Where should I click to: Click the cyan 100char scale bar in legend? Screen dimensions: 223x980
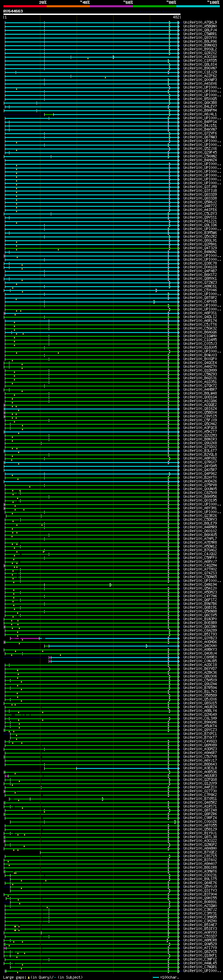(155, 977)
